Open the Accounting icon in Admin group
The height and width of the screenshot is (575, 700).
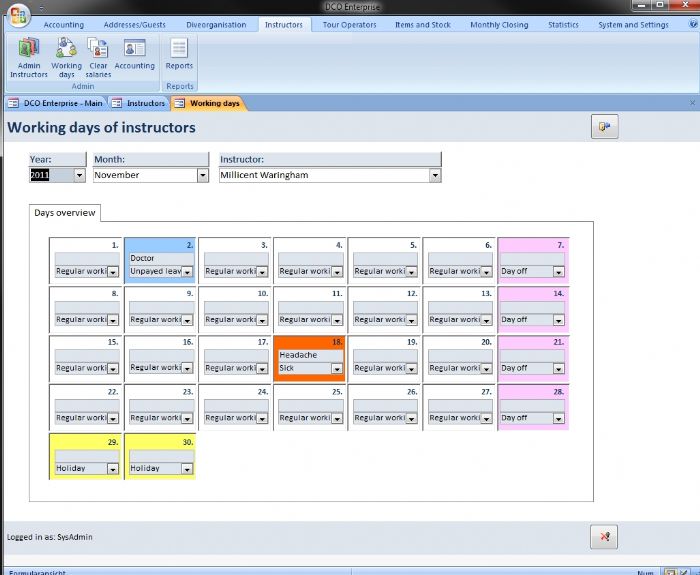(134, 56)
